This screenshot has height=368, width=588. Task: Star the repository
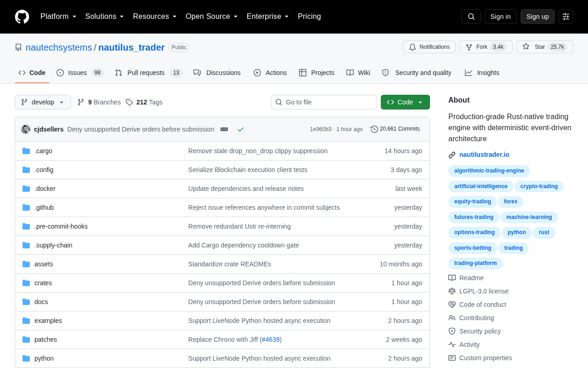click(545, 47)
